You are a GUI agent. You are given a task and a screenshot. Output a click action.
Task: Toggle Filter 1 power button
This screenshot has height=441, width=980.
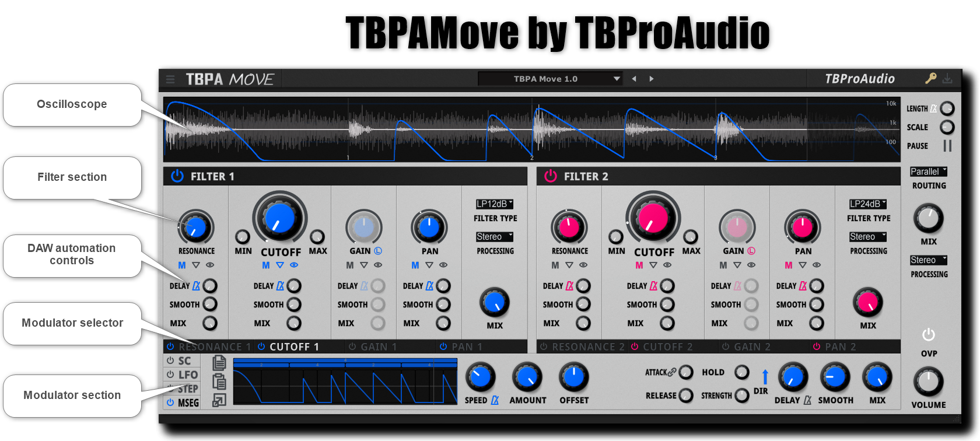(x=177, y=176)
